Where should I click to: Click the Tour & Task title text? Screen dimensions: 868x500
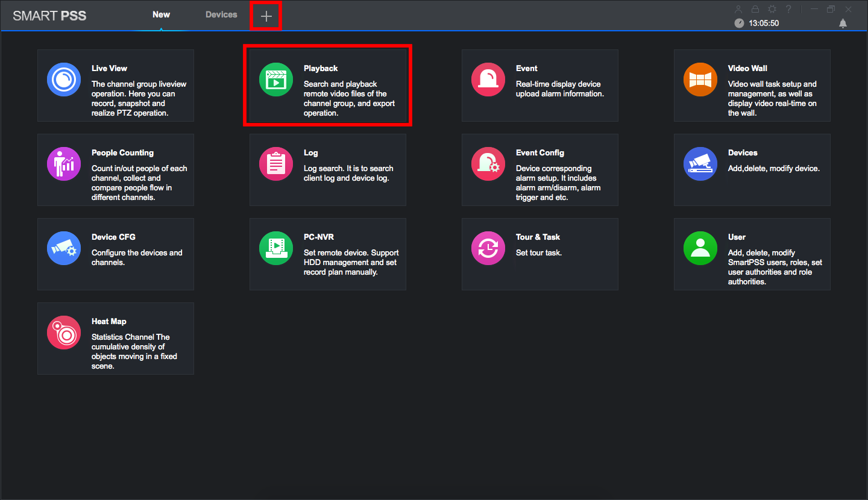[x=538, y=237]
